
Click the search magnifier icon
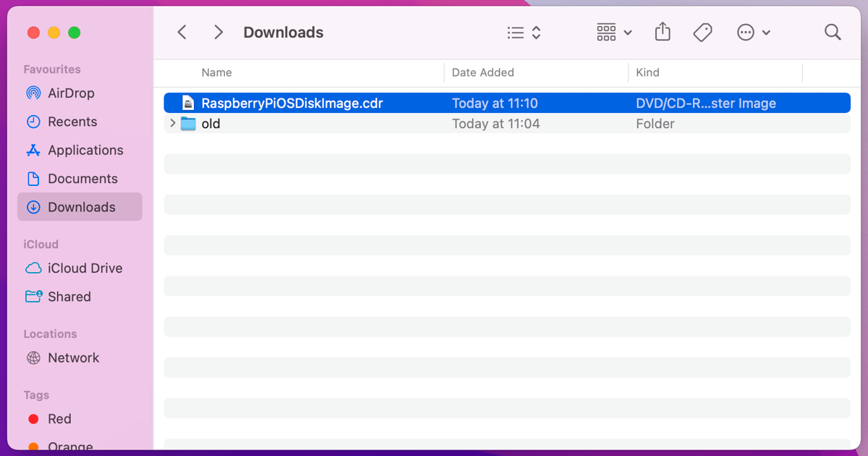point(833,33)
